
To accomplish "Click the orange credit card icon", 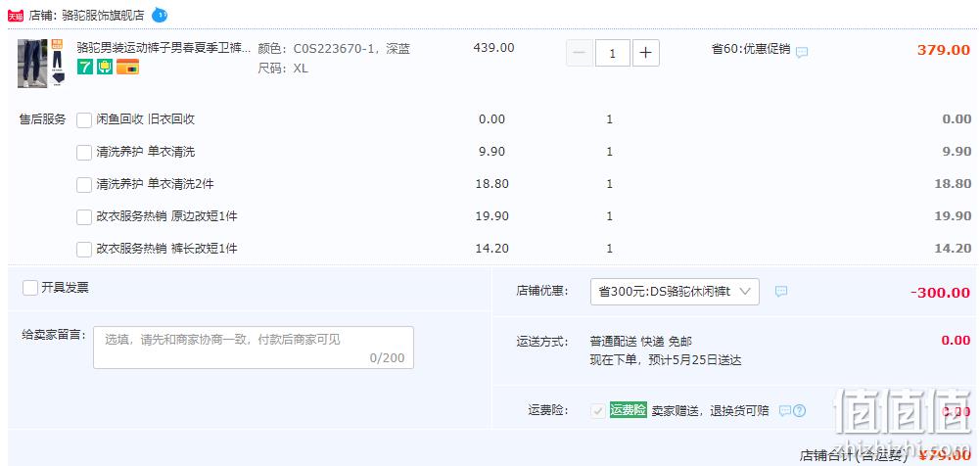I will (x=127, y=67).
